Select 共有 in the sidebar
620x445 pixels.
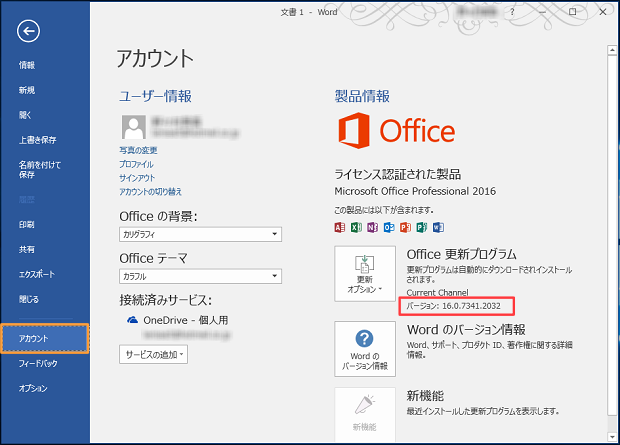pyautogui.click(x=27, y=250)
